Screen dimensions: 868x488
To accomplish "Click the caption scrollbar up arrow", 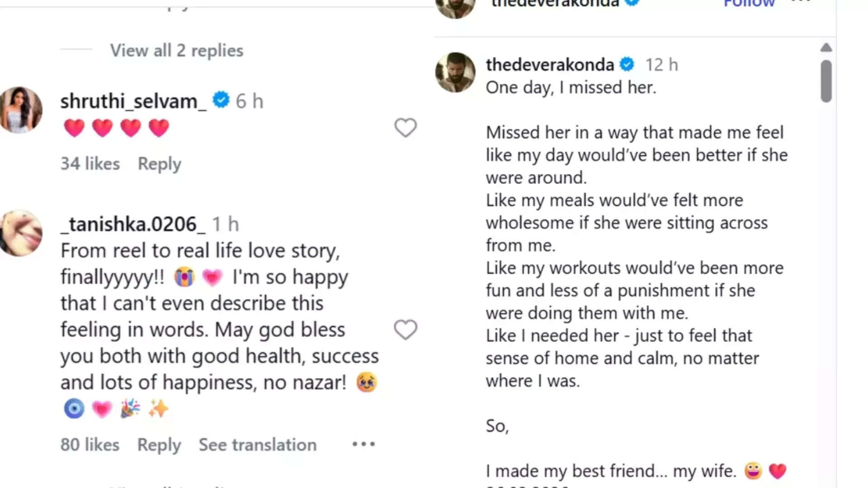I will pyautogui.click(x=826, y=47).
